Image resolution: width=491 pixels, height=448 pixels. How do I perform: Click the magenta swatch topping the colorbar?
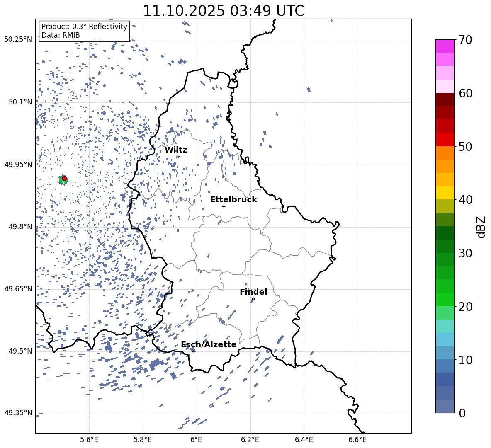click(x=445, y=46)
